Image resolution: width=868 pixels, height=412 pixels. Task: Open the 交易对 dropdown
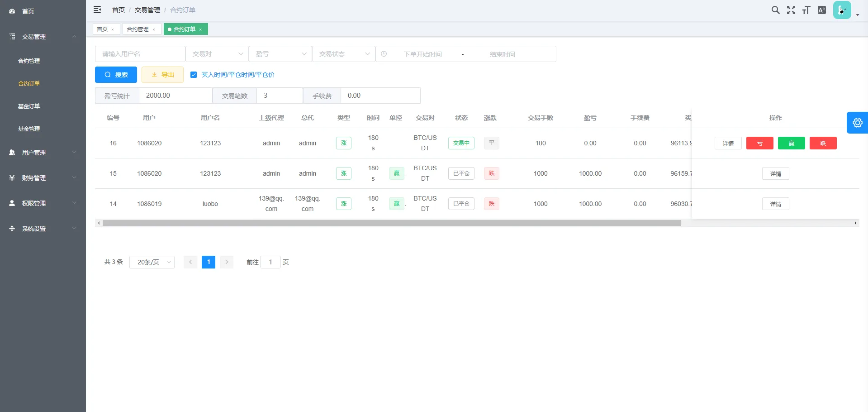(x=217, y=54)
